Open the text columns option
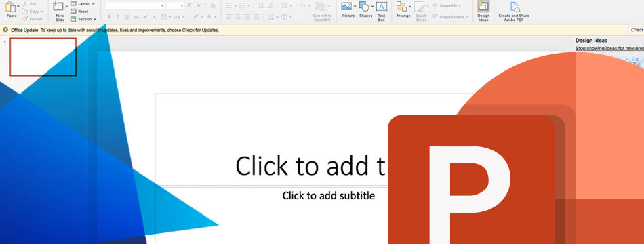The image size is (644, 244). (x=305, y=5)
